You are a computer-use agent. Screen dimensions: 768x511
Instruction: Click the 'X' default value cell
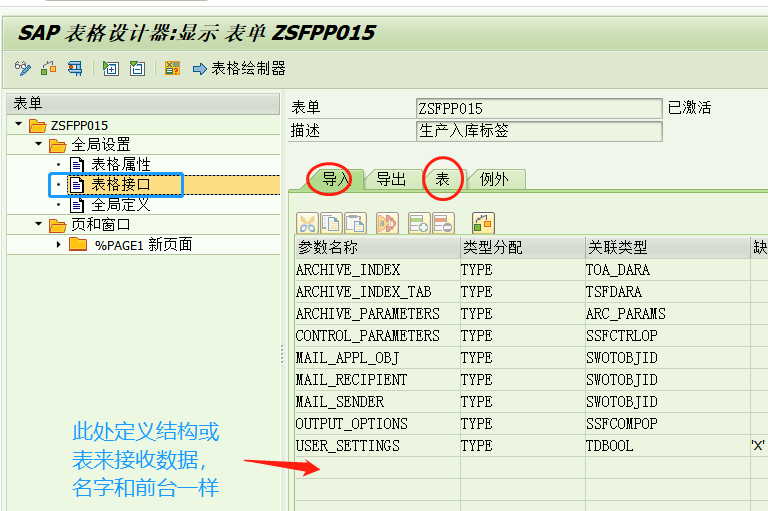[759, 446]
